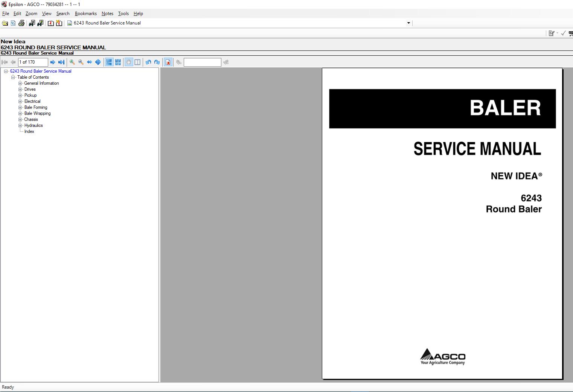Select the Electrical entry in the tree
The height and width of the screenshot is (392, 573).
point(32,101)
